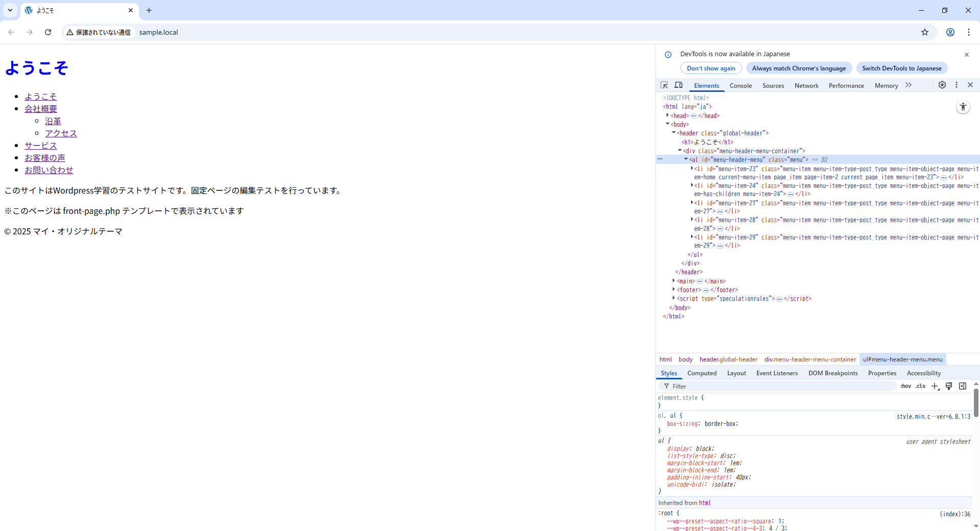Open the Event Listeners tab
980x531 pixels.
pyautogui.click(x=777, y=373)
